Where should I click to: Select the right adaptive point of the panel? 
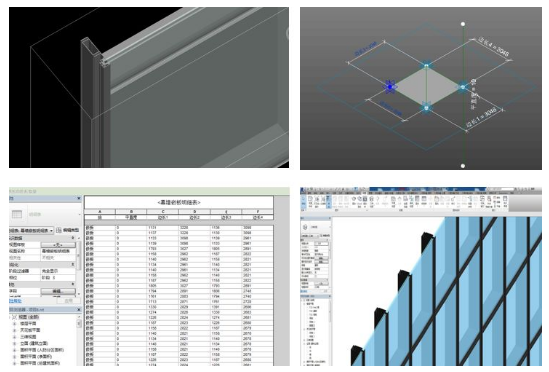tap(463, 87)
